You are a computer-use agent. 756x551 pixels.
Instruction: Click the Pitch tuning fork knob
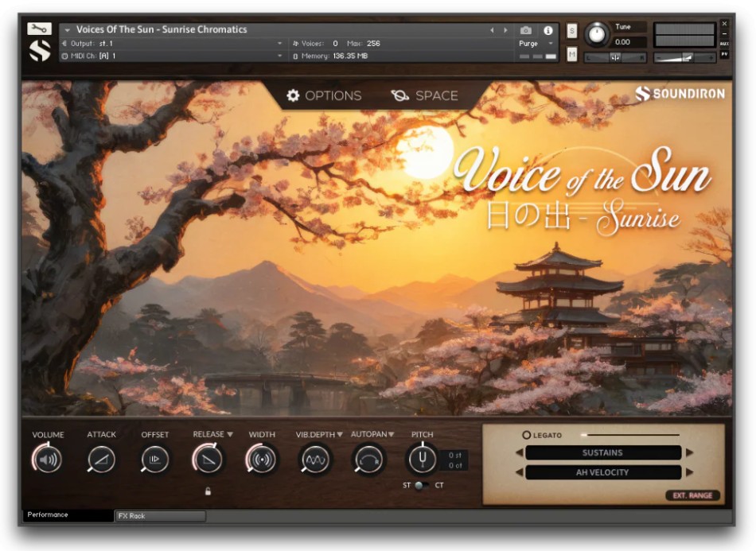click(x=422, y=460)
